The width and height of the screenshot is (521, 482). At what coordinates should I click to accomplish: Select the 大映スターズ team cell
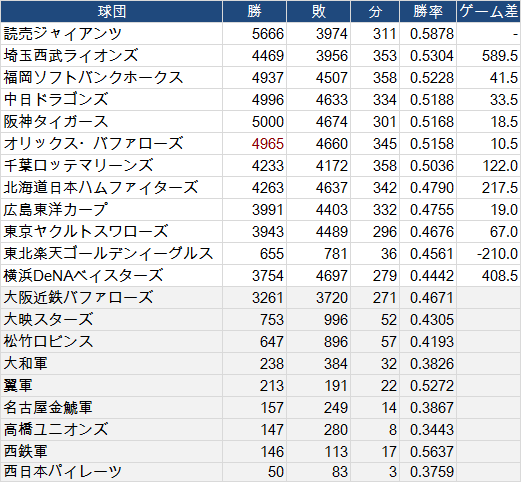(112, 320)
